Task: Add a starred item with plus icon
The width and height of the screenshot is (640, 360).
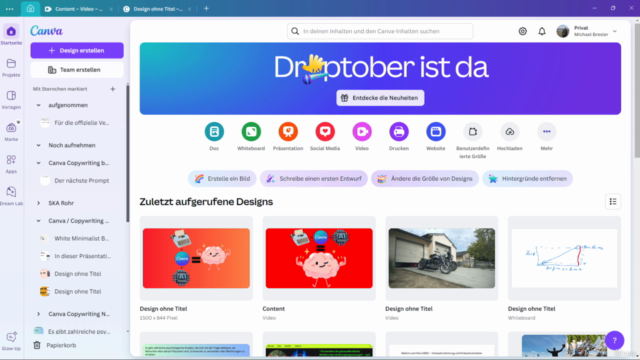Action: (x=113, y=89)
